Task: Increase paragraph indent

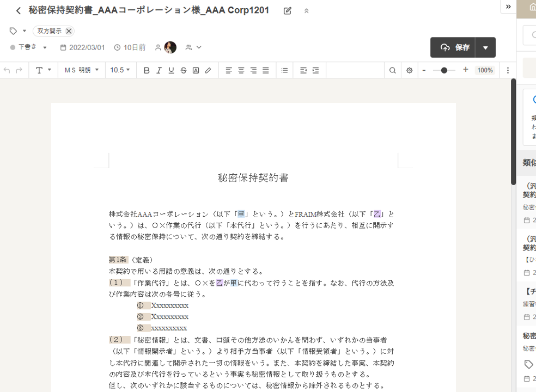Action: point(315,70)
